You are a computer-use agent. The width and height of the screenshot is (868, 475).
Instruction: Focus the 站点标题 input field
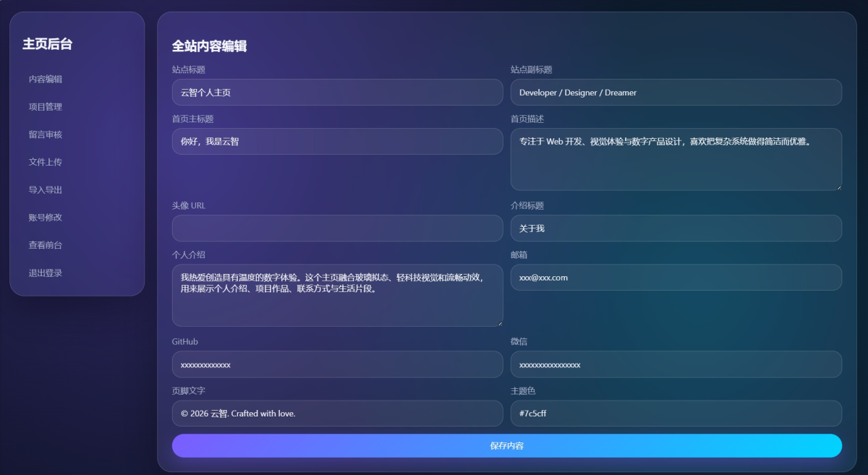(x=337, y=93)
